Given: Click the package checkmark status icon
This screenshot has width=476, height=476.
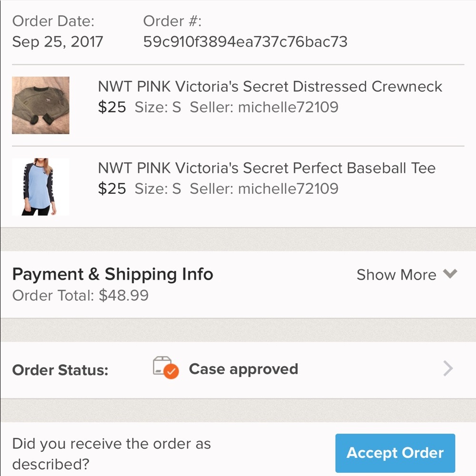Looking at the screenshot, I should point(166,367).
